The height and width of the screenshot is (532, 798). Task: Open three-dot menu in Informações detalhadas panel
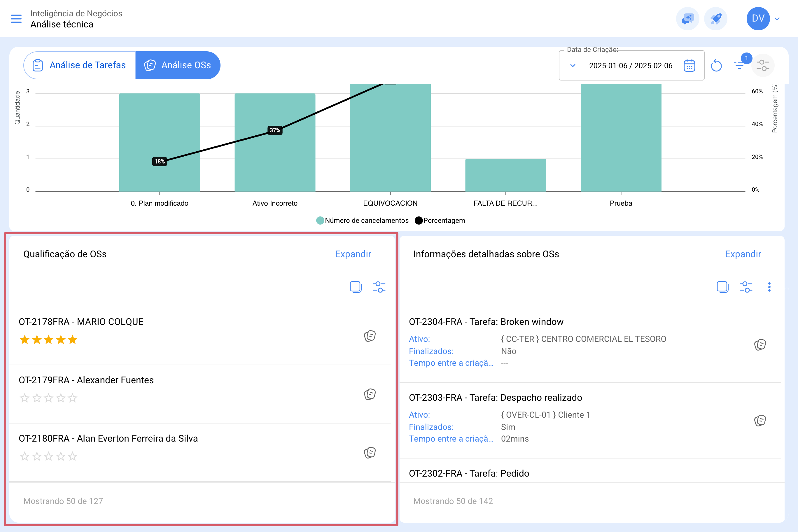coord(769,287)
